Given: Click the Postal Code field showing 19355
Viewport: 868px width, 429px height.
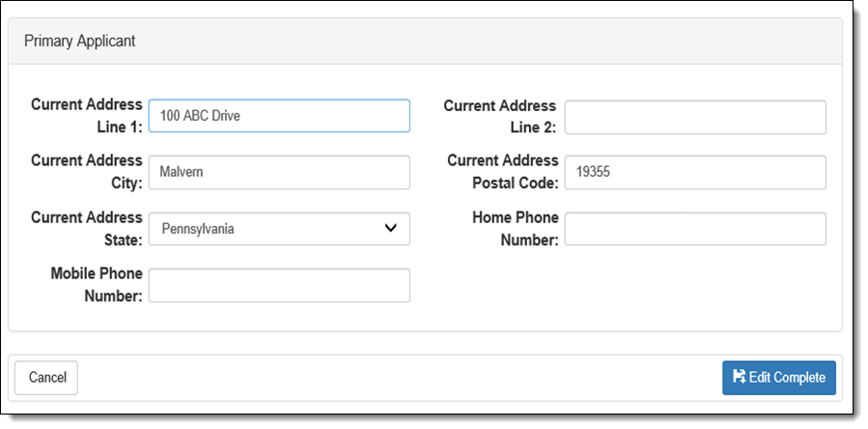Looking at the screenshot, I should [695, 172].
